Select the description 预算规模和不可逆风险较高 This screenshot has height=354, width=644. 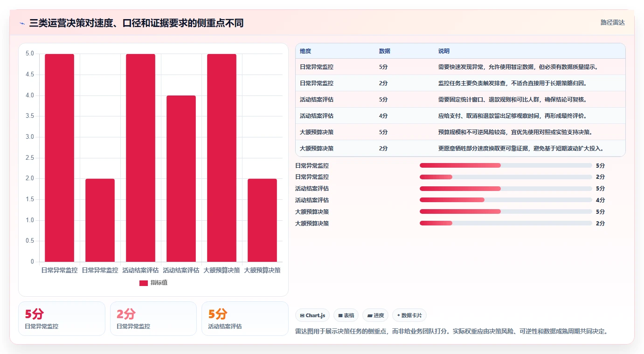pos(515,132)
